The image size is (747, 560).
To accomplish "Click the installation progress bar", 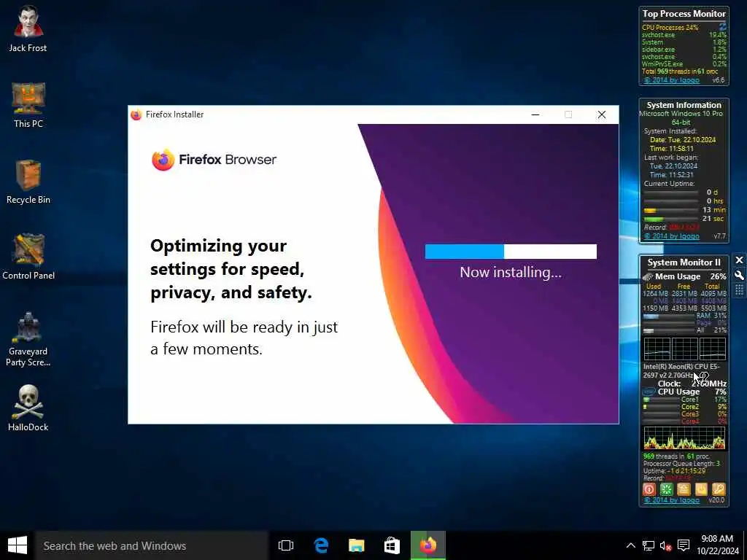I will coord(511,252).
